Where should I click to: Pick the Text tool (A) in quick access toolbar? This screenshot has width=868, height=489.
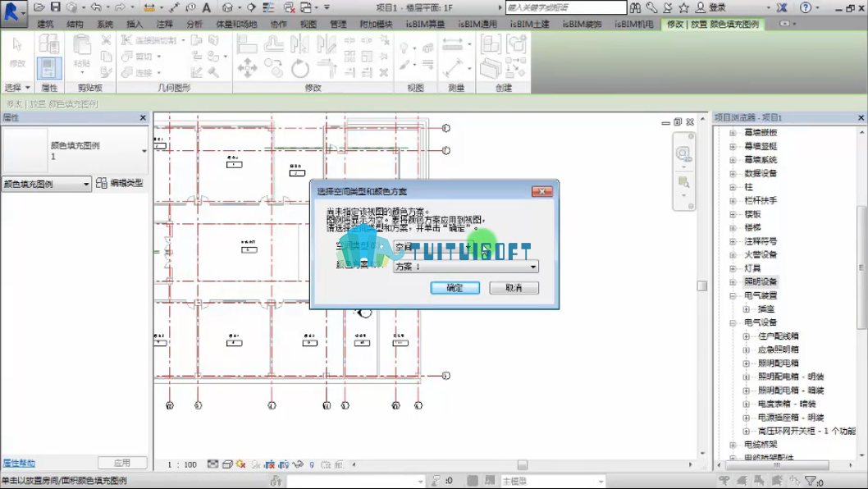(206, 7)
